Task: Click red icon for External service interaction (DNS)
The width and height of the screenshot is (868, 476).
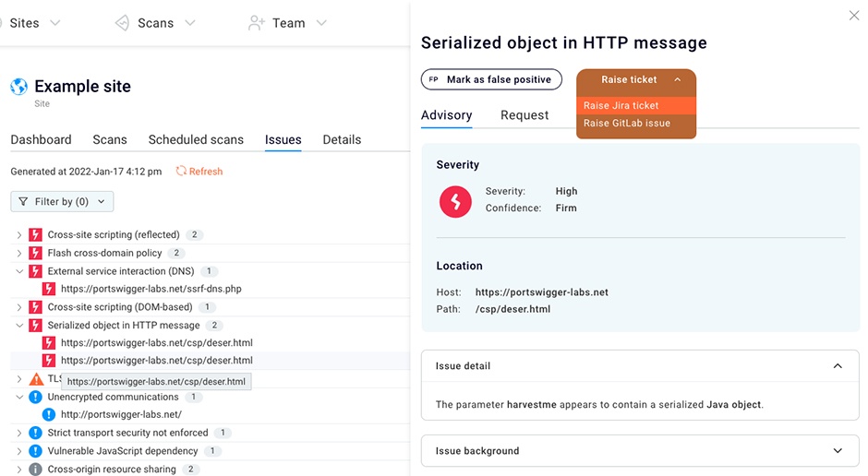Action: (x=35, y=271)
